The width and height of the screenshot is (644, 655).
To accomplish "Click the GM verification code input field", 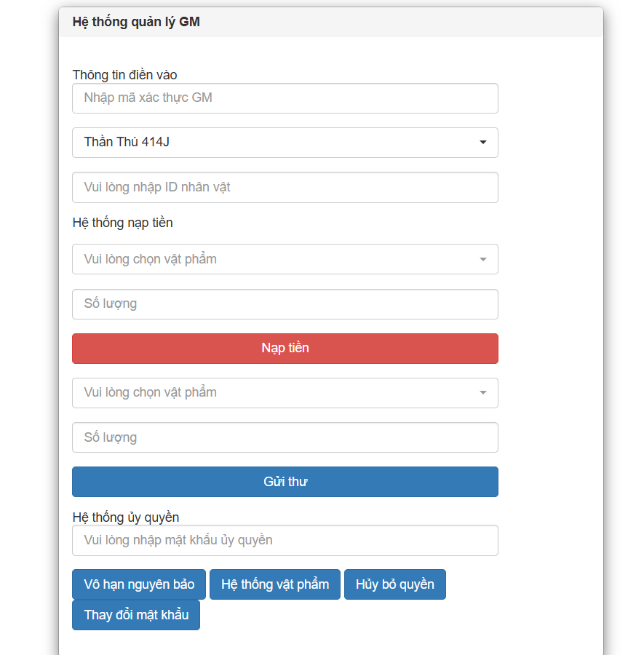I will (285, 98).
